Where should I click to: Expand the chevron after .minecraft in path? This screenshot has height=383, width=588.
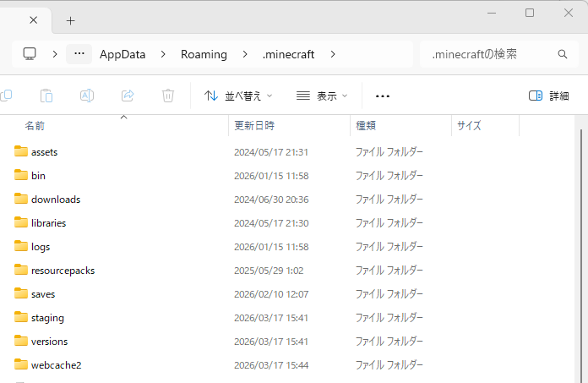point(333,54)
